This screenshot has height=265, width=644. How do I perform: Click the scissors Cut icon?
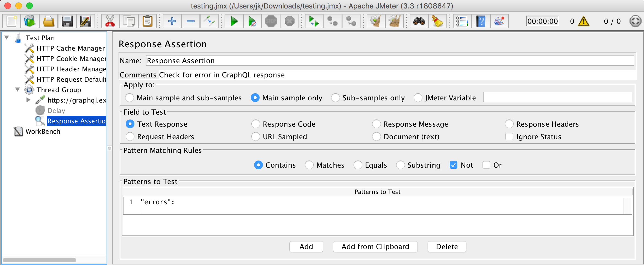(110, 21)
